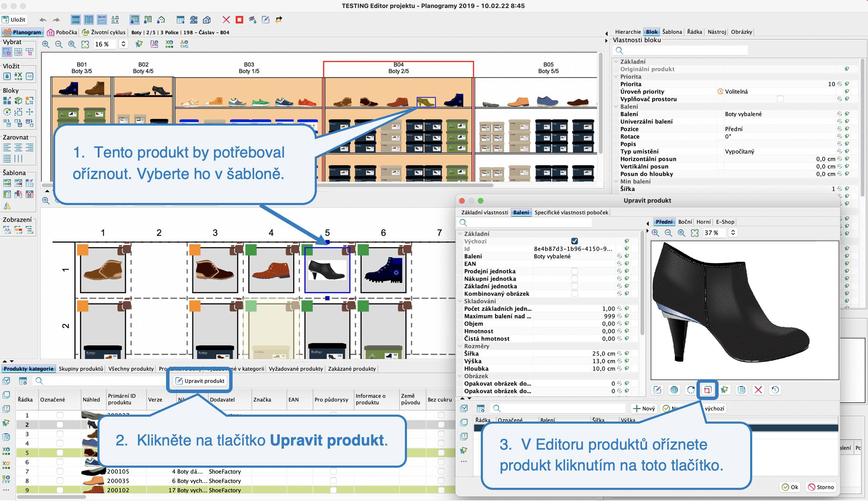
Task: Click the align left icon under Zarovnat
Action: (7, 148)
